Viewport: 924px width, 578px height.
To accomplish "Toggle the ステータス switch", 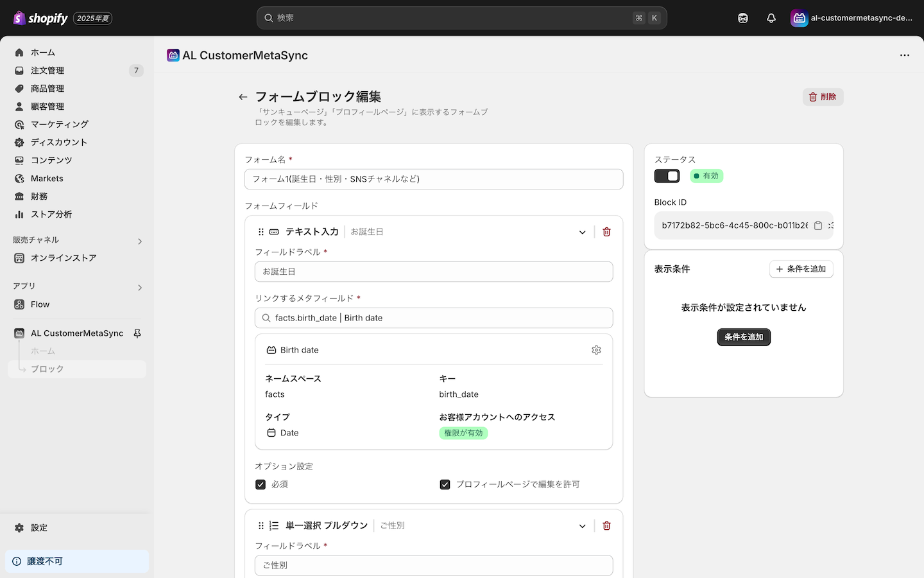I will click(x=667, y=176).
